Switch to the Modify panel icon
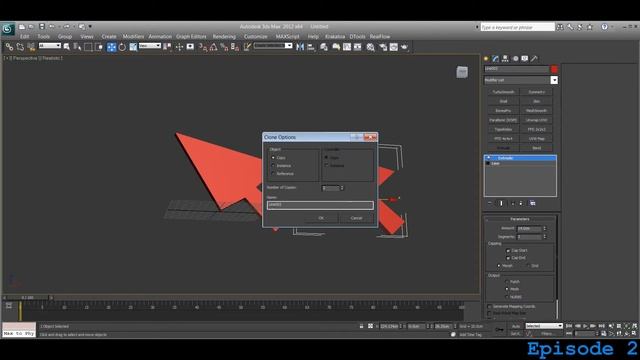The width and height of the screenshot is (640, 360). pyautogui.click(x=496, y=59)
